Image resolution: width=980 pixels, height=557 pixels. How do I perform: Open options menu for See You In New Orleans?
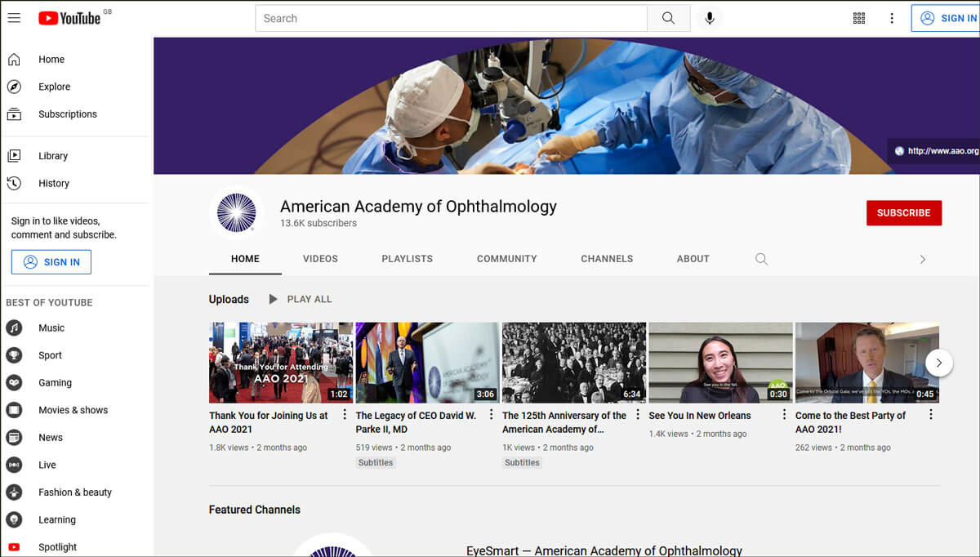coord(784,415)
